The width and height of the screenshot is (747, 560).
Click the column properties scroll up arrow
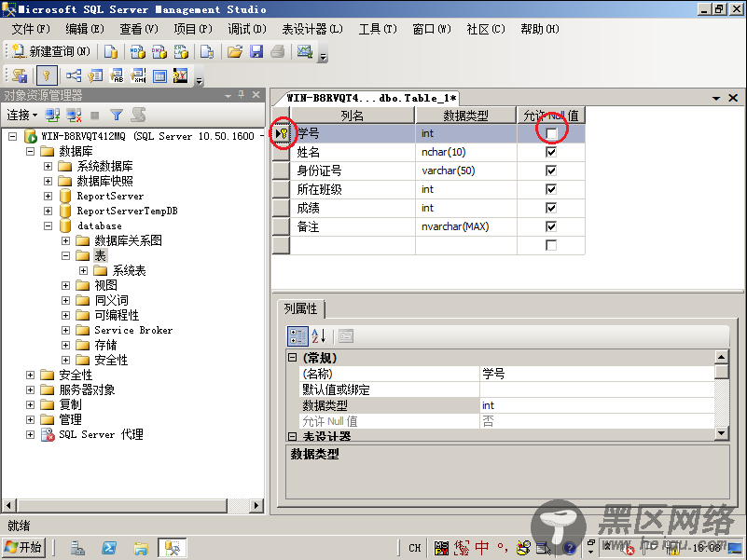pos(721,357)
